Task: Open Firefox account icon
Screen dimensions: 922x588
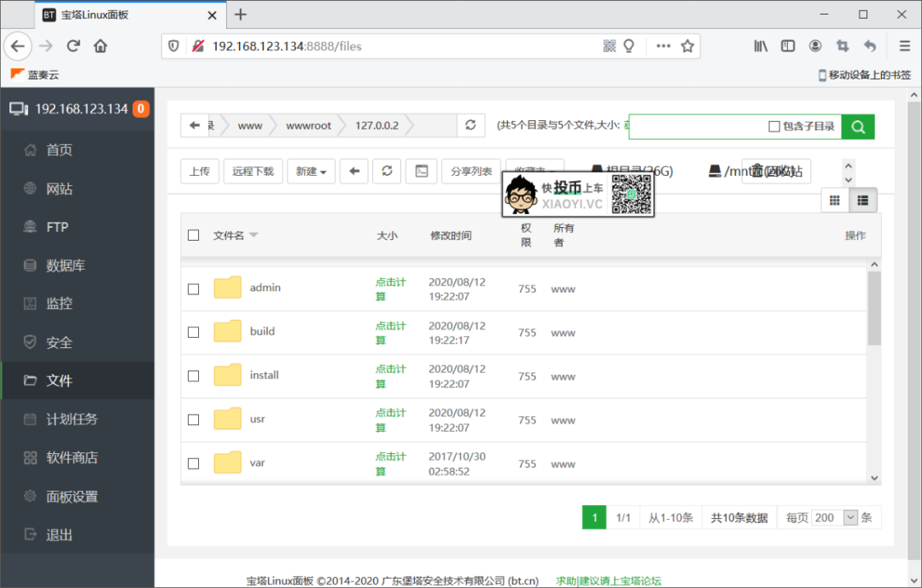Action: coord(815,46)
